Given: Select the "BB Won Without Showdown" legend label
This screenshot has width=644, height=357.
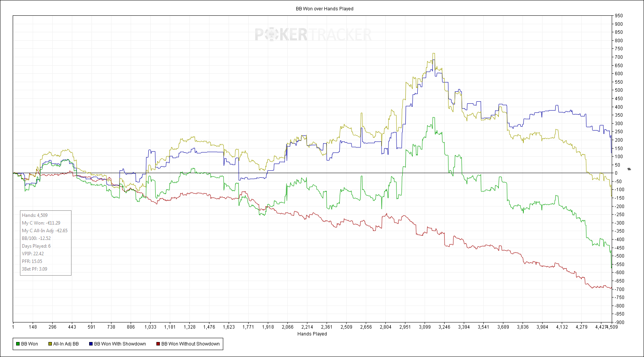Looking at the screenshot, I should click(x=191, y=344).
